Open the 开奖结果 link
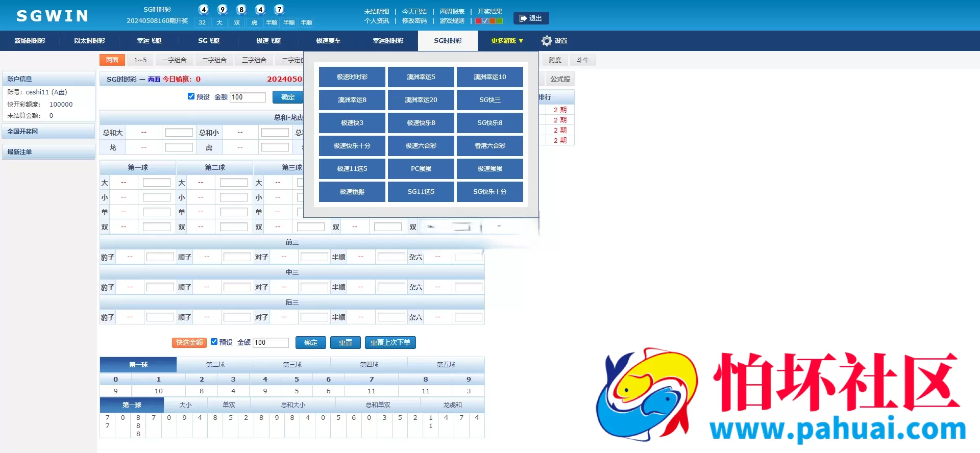 490,11
